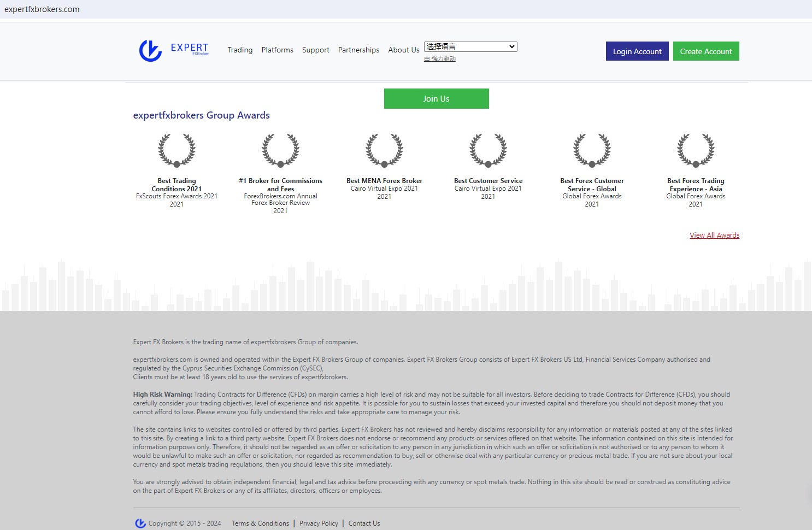Open the About Us menu

point(403,50)
